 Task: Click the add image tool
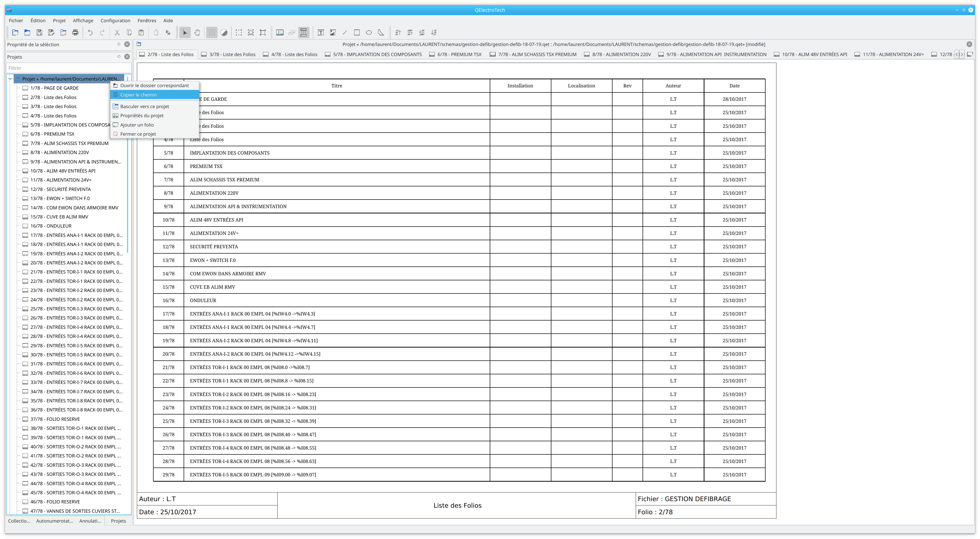click(x=333, y=33)
